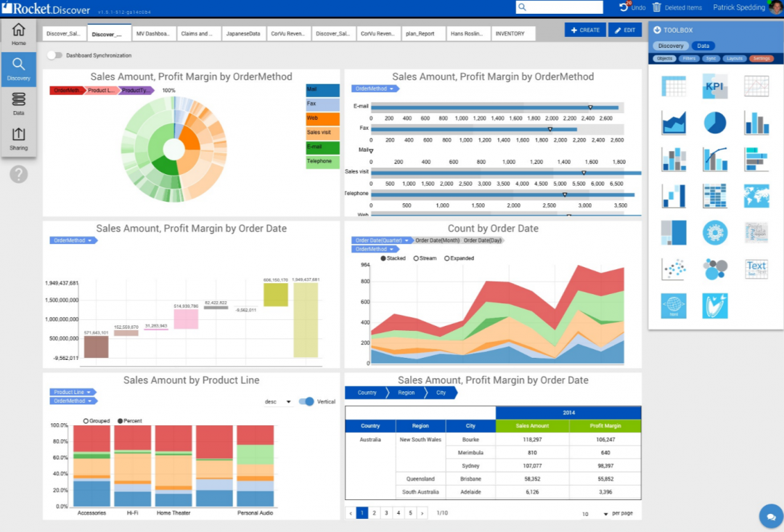
Task: Switch to the INVENTORY dashboard tab
Action: tap(513, 33)
